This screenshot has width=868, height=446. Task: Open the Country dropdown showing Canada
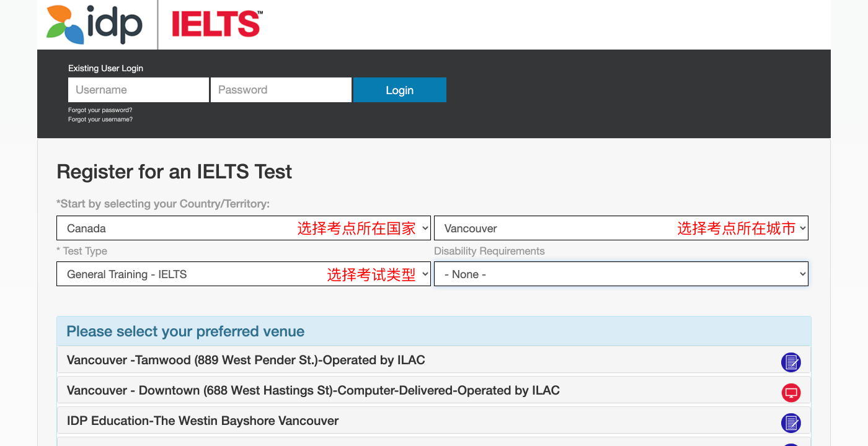click(243, 228)
